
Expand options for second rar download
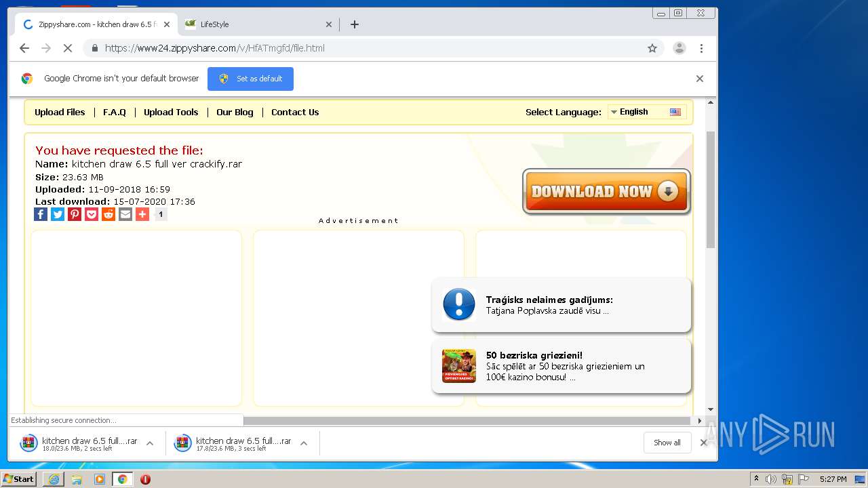[304, 443]
